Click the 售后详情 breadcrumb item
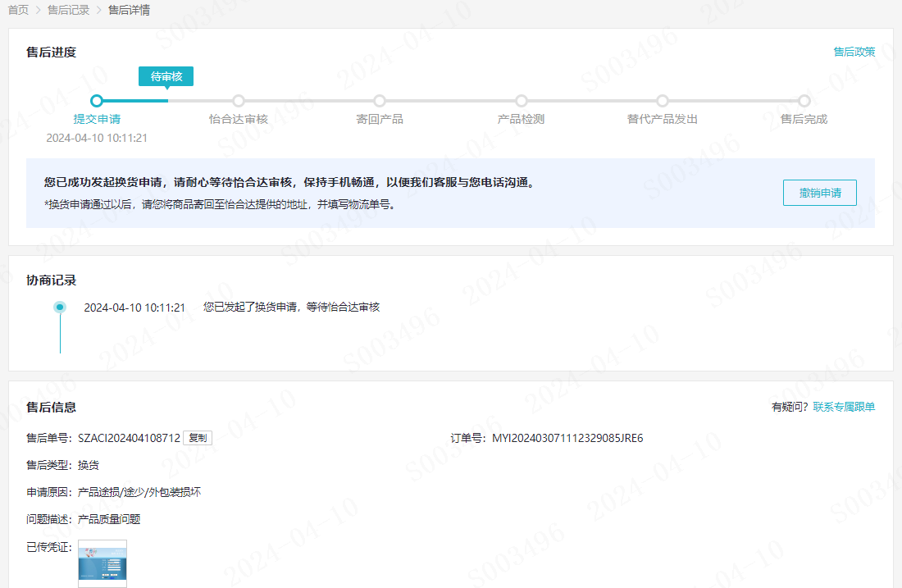Viewport: 902px width, 588px height. (129, 11)
